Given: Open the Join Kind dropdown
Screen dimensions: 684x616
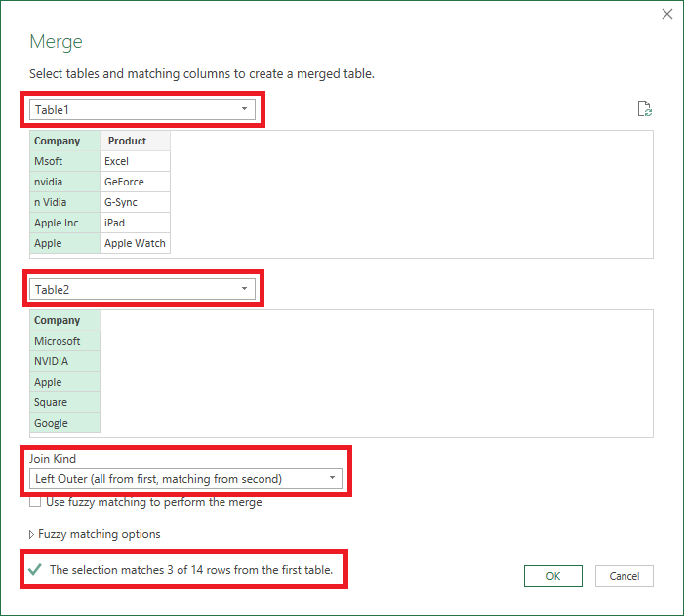Looking at the screenshot, I should click(186, 479).
